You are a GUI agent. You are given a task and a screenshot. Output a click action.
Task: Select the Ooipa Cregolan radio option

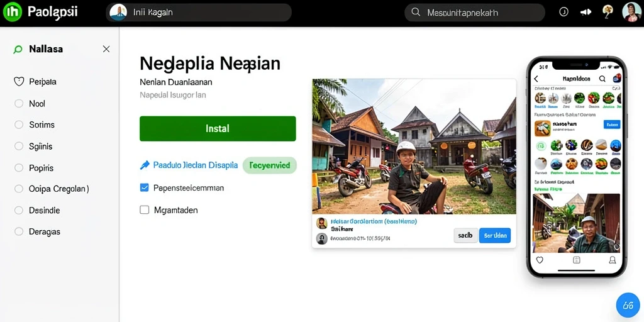click(x=19, y=189)
